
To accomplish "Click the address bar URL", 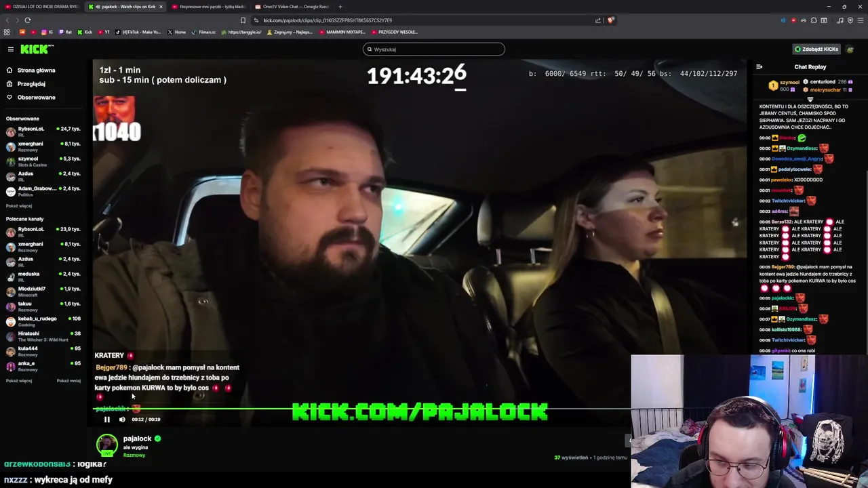I will point(328,20).
